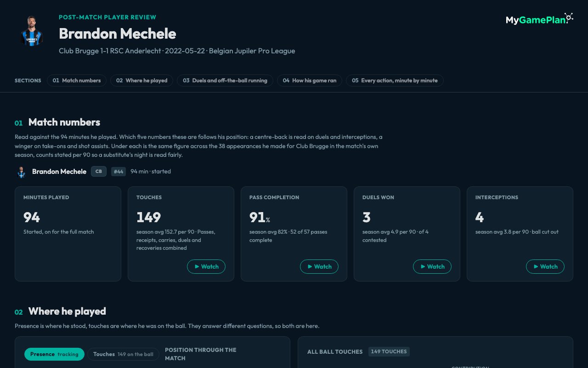
Task: Click 'season avg 4.9 per 90 · of 4 contested'
Action: (x=396, y=236)
